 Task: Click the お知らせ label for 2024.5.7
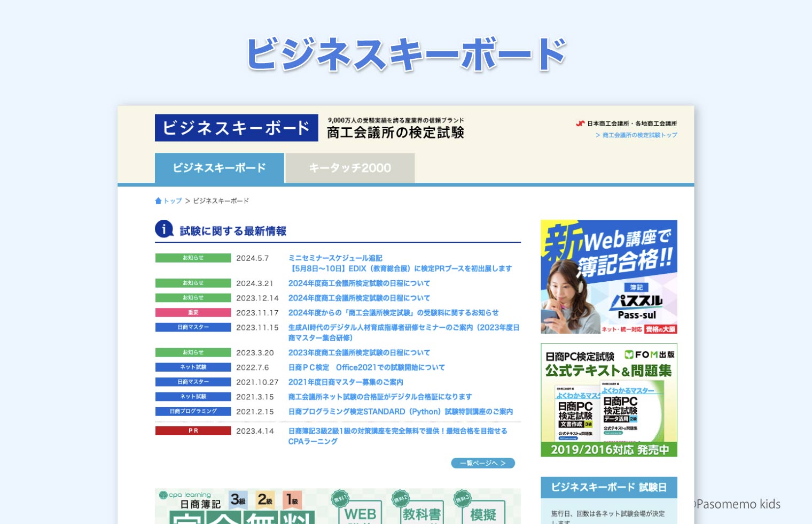193,258
